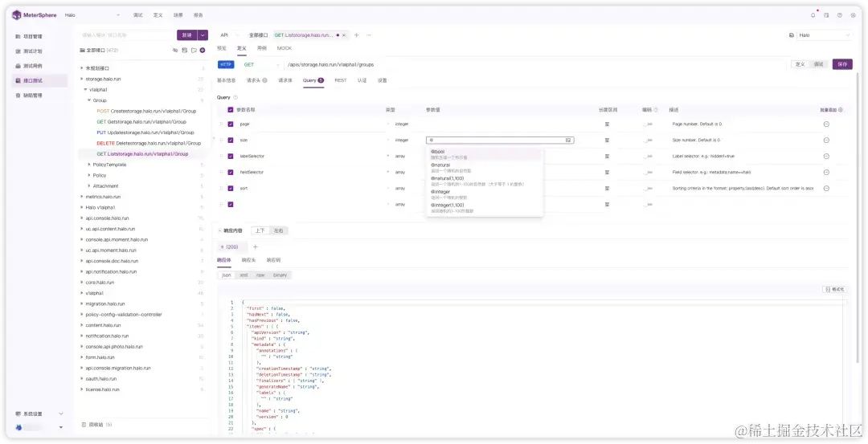Click the user settings icon at top-right
Viewport: 868px width, 444px height.
853,15
